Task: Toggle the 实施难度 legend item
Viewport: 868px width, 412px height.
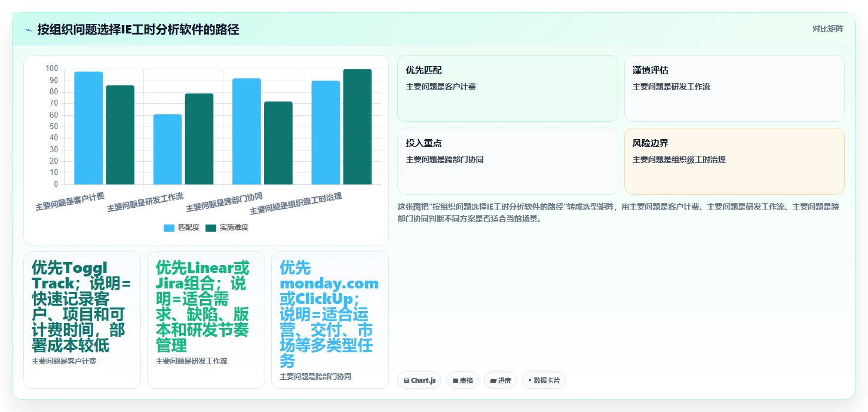Action: click(227, 227)
